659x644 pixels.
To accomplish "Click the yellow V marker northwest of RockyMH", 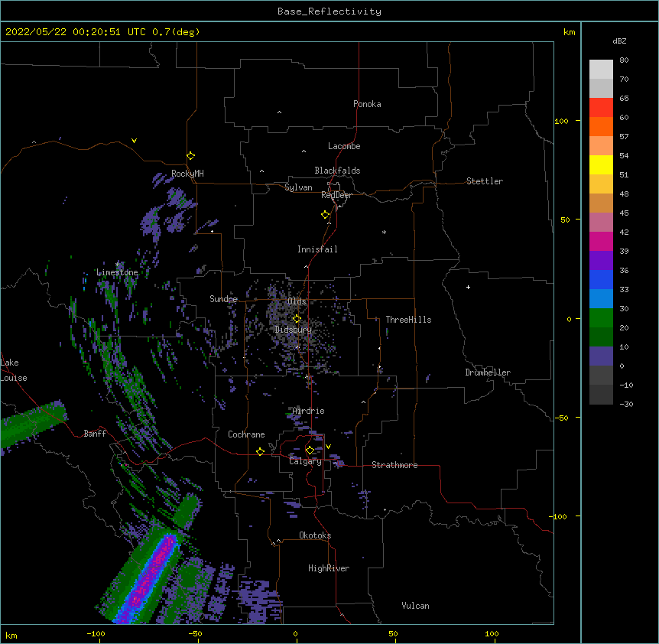I will [x=134, y=141].
